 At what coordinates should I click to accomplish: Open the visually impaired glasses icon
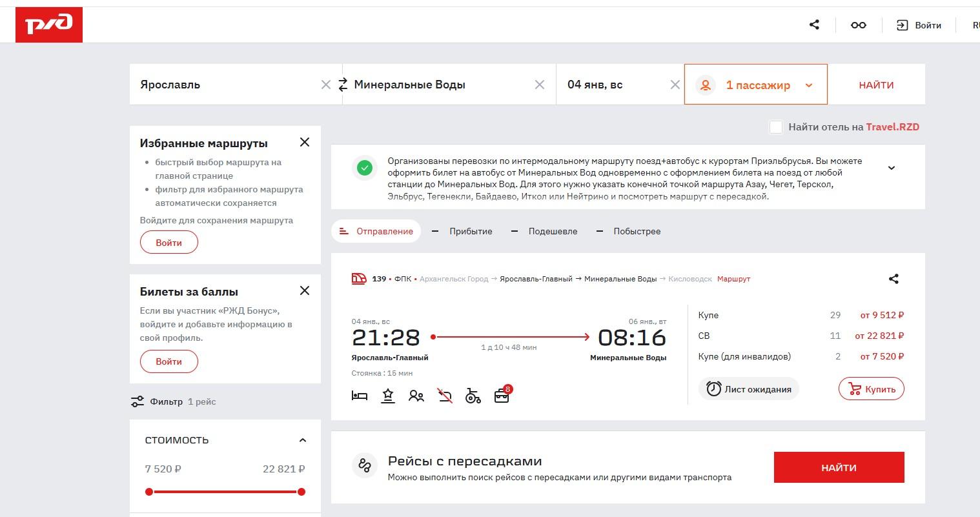point(859,25)
